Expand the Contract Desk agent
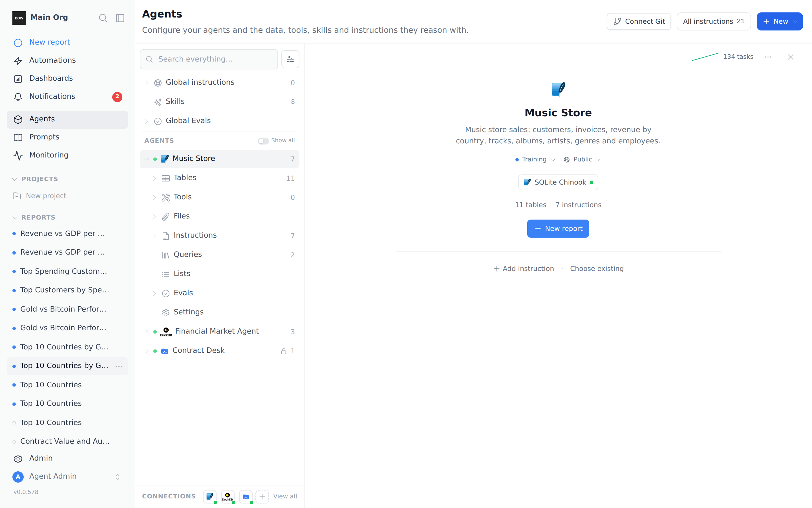812x508 pixels. [147, 351]
